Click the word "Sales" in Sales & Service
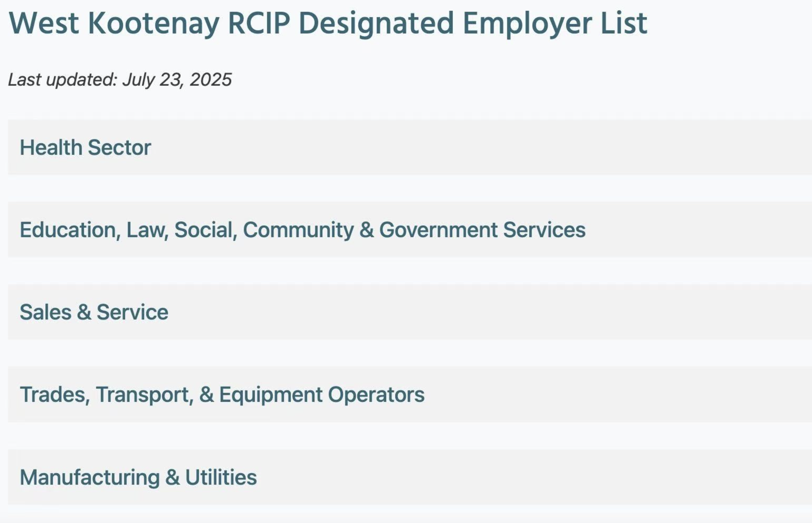Image resolution: width=812 pixels, height=523 pixels. click(46, 312)
